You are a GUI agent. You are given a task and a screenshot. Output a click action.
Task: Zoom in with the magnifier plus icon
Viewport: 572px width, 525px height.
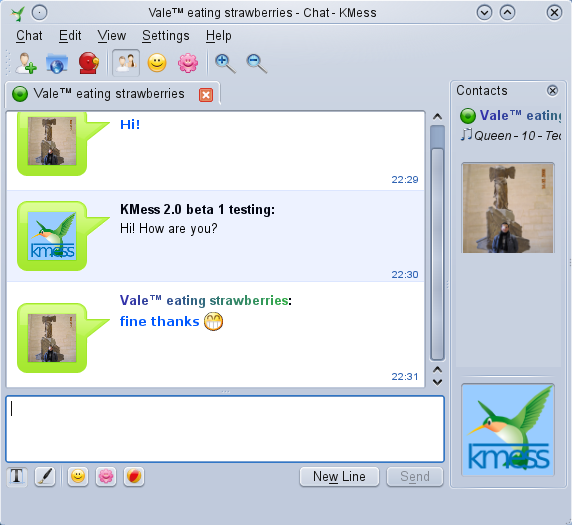(x=225, y=63)
